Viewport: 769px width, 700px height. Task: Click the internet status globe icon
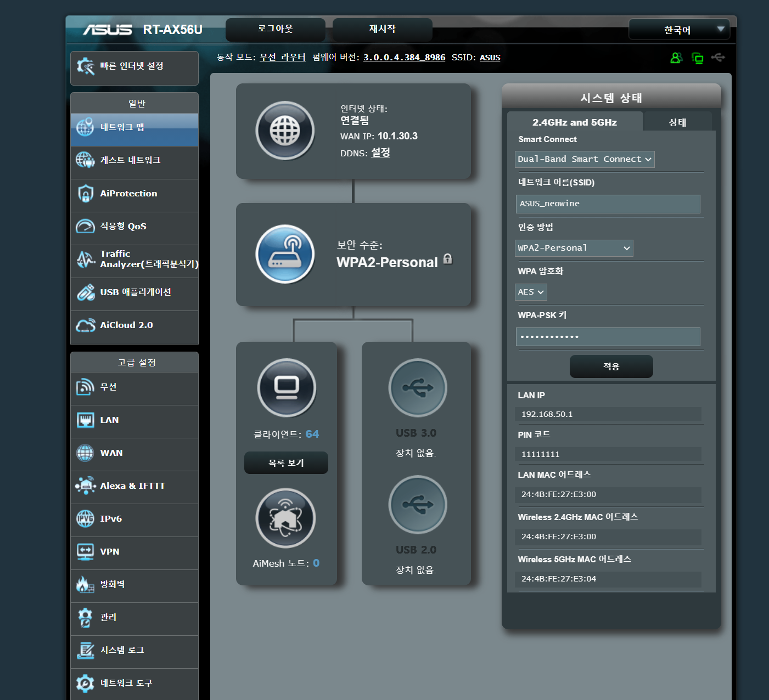coord(285,131)
